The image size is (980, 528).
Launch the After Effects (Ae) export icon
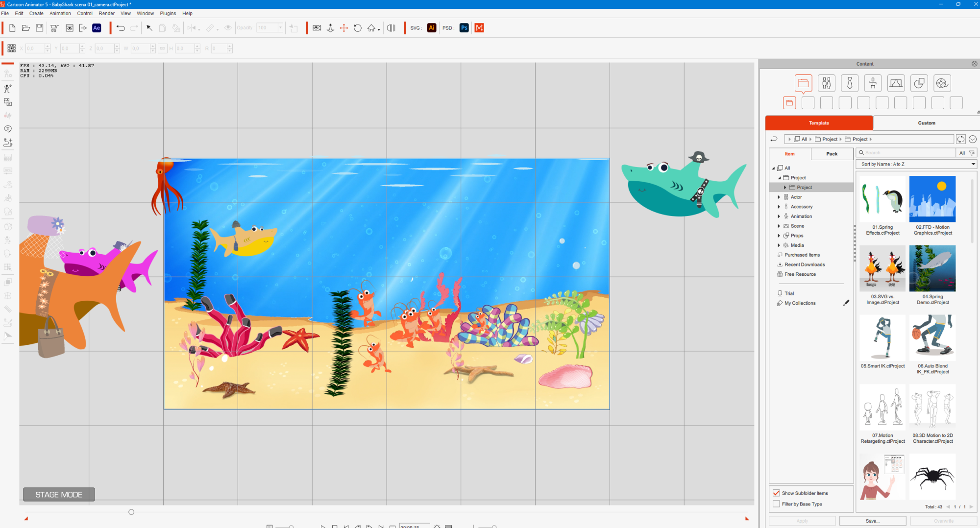[97, 28]
